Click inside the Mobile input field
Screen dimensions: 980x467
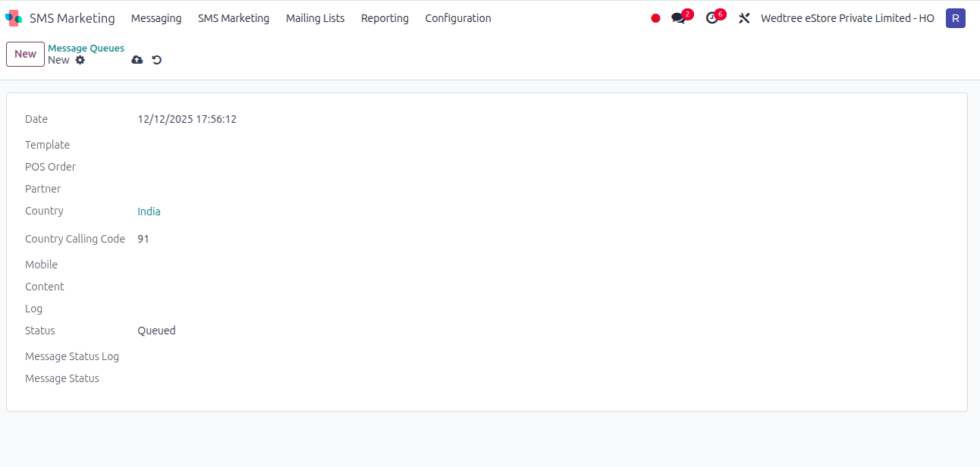[190, 264]
